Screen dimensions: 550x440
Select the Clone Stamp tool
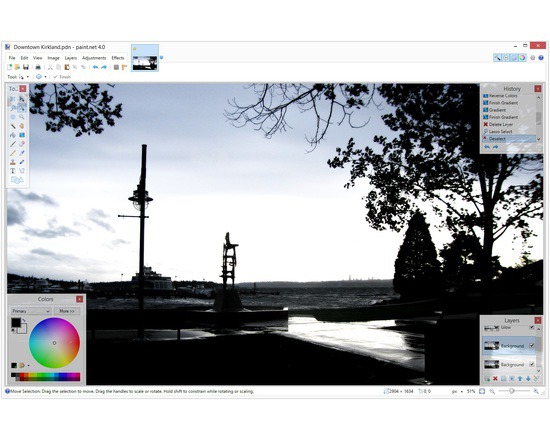(x=13, y=162)
